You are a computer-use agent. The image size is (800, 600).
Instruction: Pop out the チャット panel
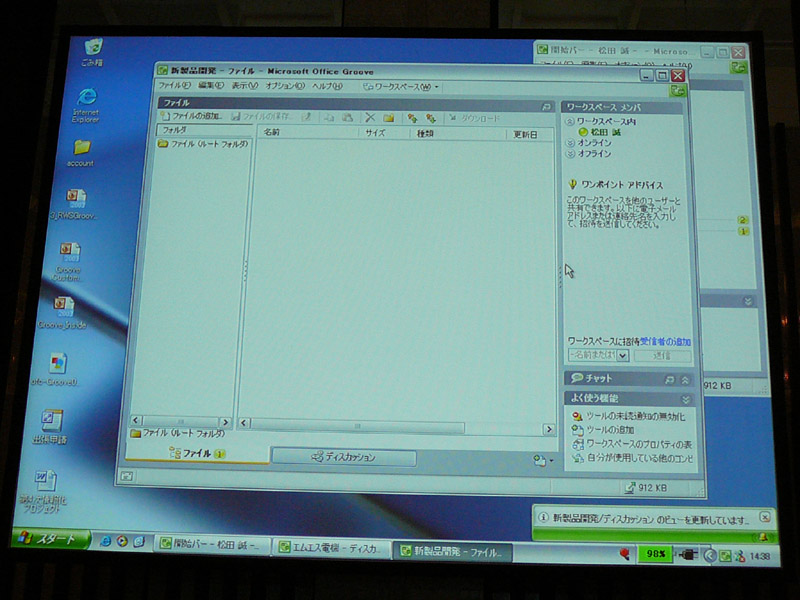pyautogui.click(x=669, y=380)
